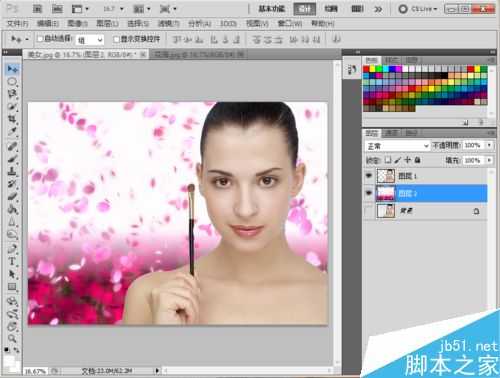Select the Horizontal Type tool
Viewport: 500px width, 378px height.
pos(12,261)
